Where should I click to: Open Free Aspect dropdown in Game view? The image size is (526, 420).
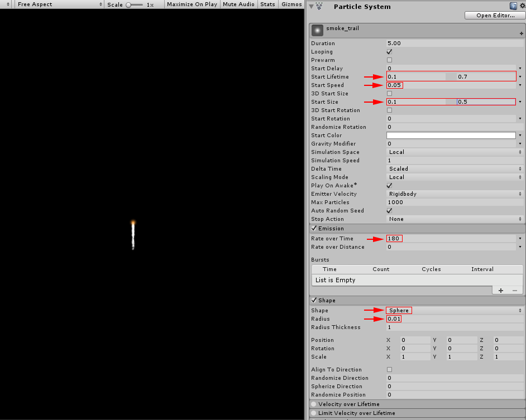click(x=59, y=4)
